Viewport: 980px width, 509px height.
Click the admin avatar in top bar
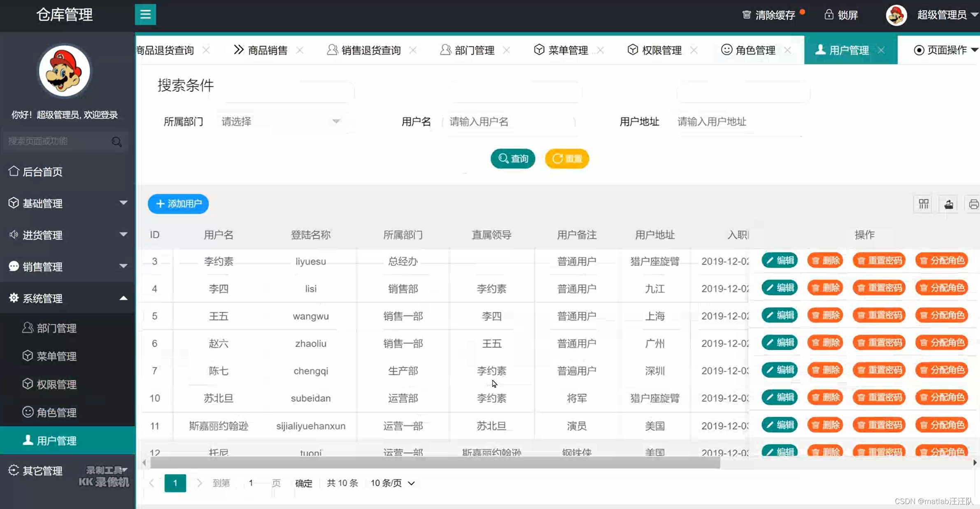(x=896, y=15)
